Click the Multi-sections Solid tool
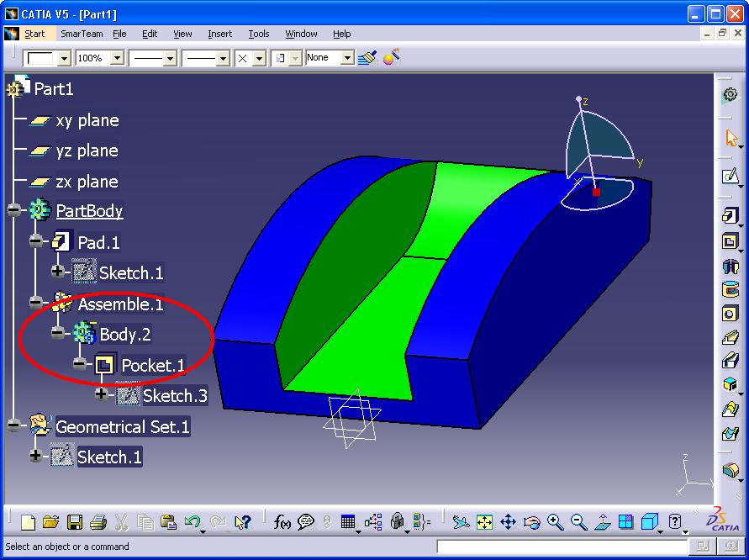Screen dimensions: 749x560 point(730,409)
